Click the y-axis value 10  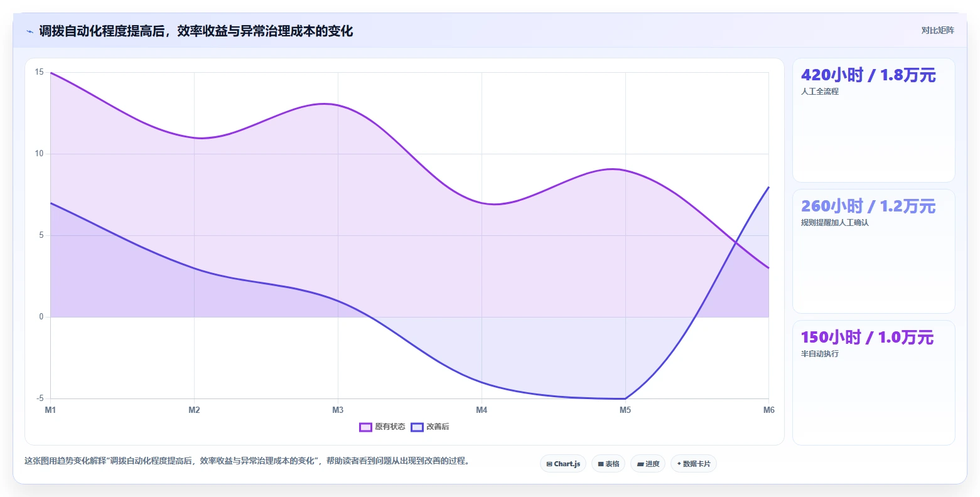point(40,154)
